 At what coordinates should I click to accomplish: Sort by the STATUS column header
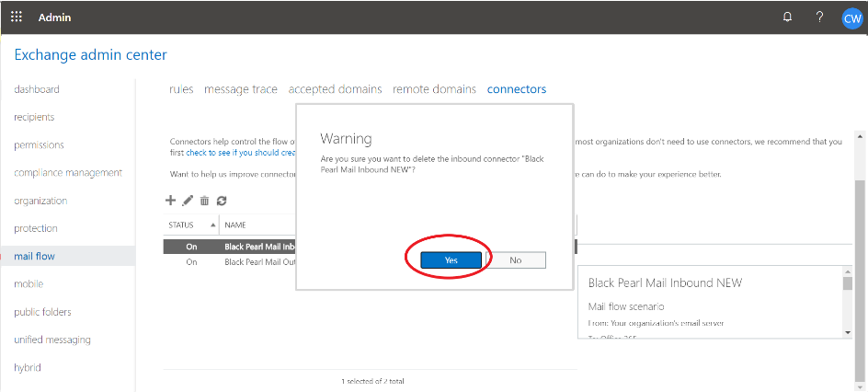coord(191,225)
